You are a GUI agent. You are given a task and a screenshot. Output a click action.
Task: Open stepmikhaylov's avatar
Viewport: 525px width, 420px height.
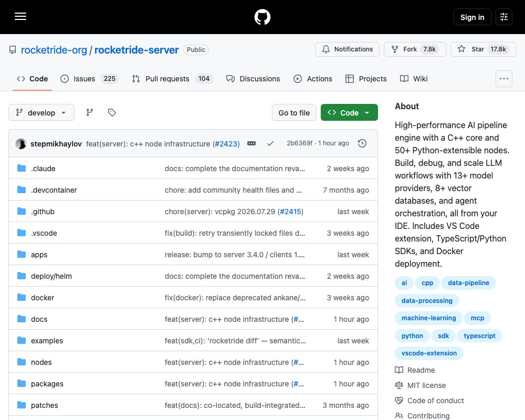(x=21, y=144)
